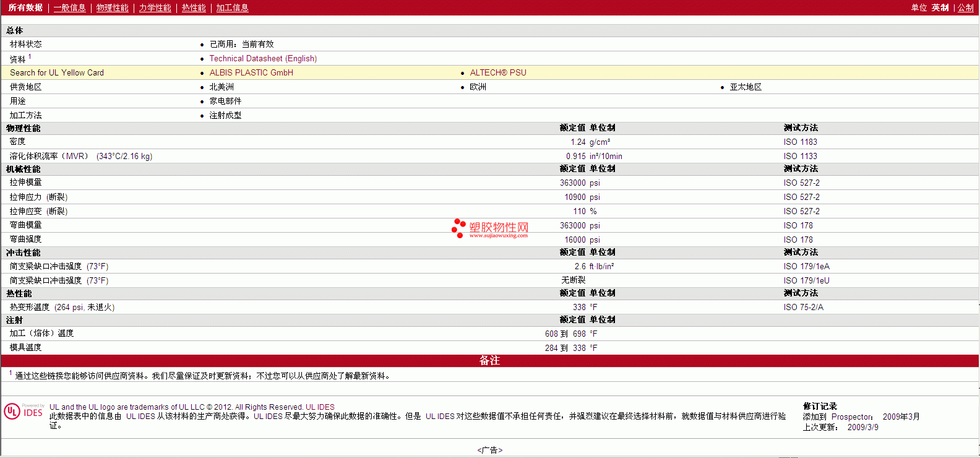Click the ISO 1183 test method
Image resolution: width=980 pixels, height=458 pixels.
coord(801,142)
